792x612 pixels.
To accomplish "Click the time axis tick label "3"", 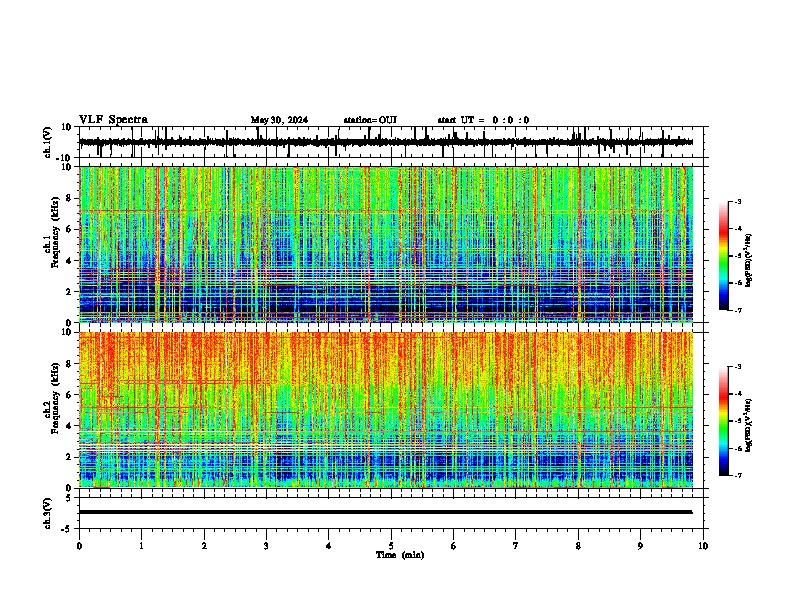I will click(266, 546).
